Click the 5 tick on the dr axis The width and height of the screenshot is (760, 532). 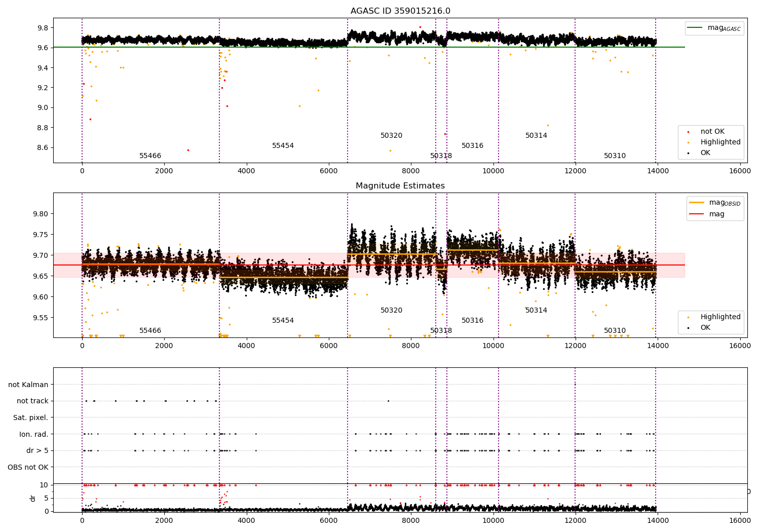47,498
